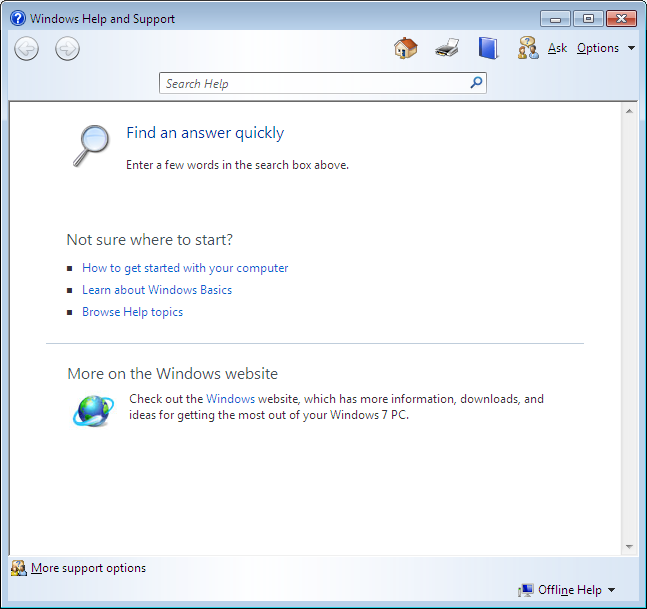Select the large magnifying glass graphic

click(x=91, y=146)
